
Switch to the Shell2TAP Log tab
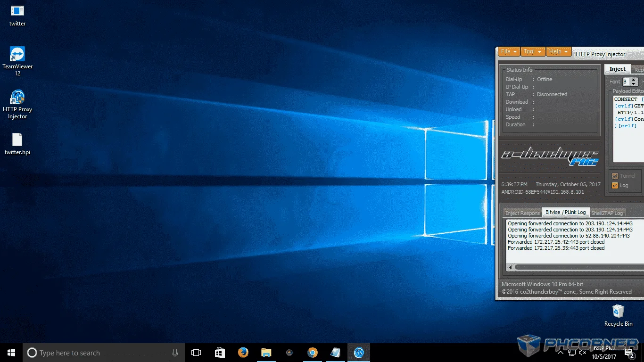(x=607, y=213)
